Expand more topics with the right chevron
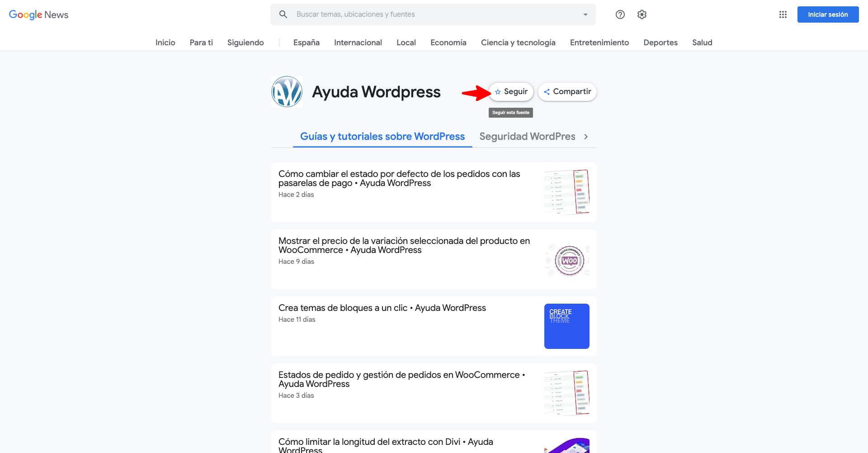The width and height of the screenshot is (868, 453). point(586,136)
